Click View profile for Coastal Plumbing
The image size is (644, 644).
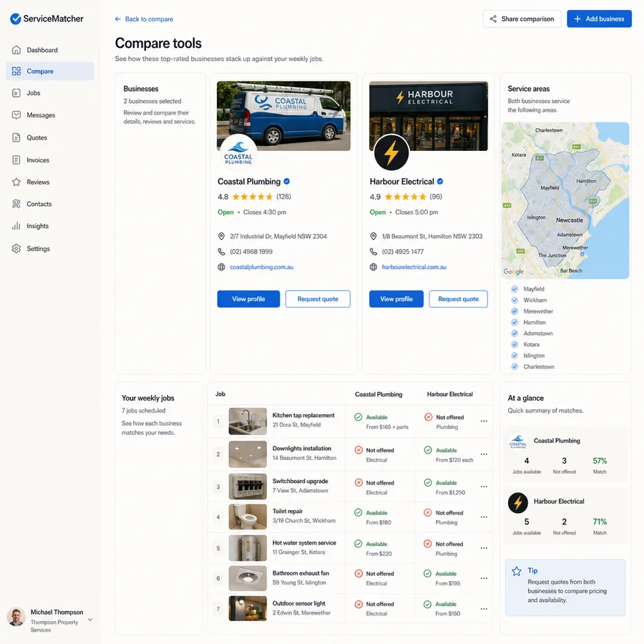[248, 299]
